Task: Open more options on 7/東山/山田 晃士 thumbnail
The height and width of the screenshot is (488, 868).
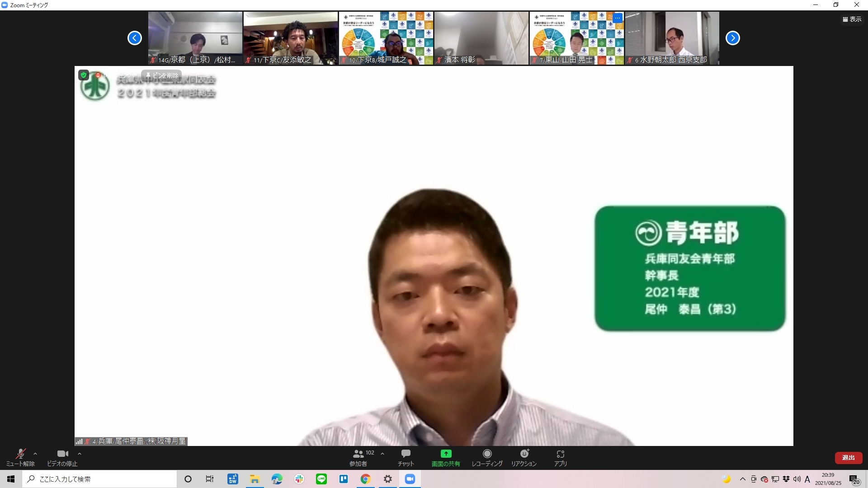Action: tap(618, 18)
